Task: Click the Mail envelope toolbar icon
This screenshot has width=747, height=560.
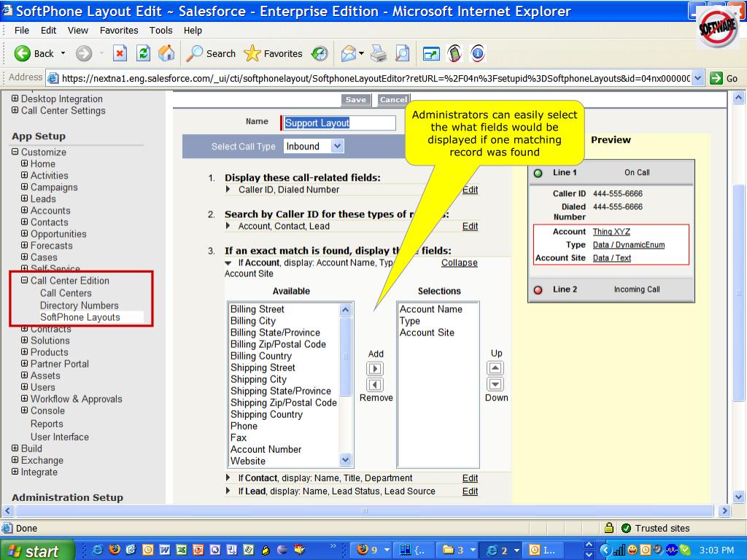Action: (x=349, y=53)
